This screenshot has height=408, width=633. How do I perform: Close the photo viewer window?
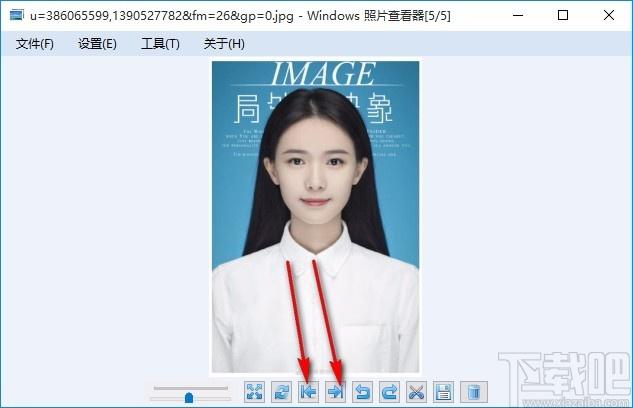[x=609, y=15]
